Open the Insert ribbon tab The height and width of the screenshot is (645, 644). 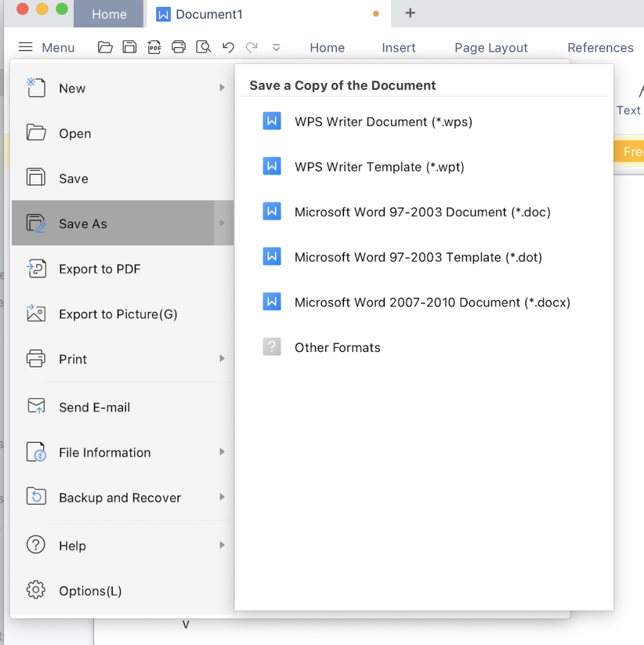pyautogui.click(x=398, y=47)
